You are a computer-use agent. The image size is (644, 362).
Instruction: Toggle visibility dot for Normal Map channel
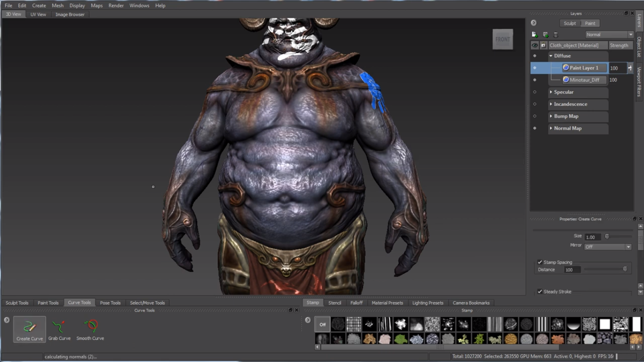535,128
